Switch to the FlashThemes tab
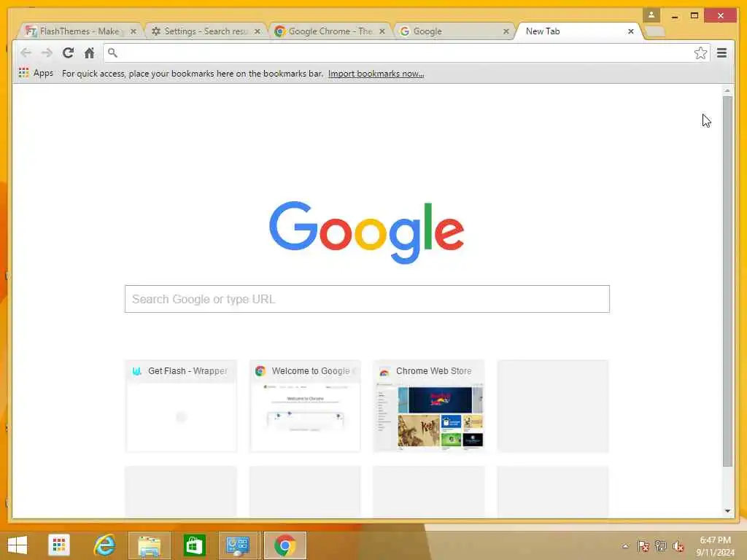 tap(79, 31)
